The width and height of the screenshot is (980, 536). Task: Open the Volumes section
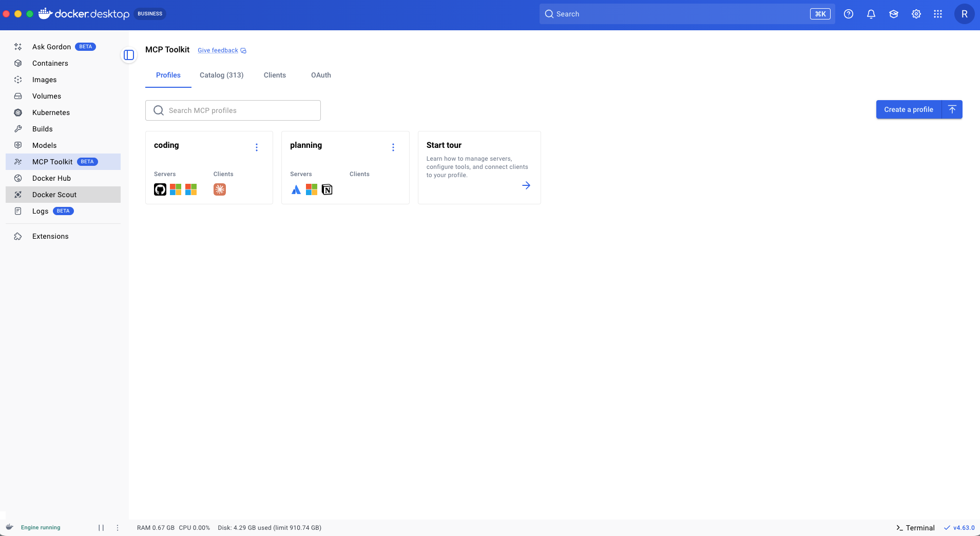pyautogui.click(x=63, y=96)
